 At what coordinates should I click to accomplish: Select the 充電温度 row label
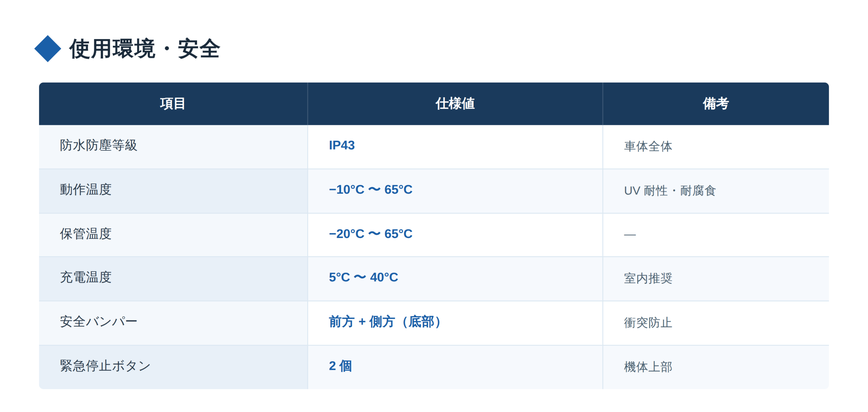pos(85,277)
